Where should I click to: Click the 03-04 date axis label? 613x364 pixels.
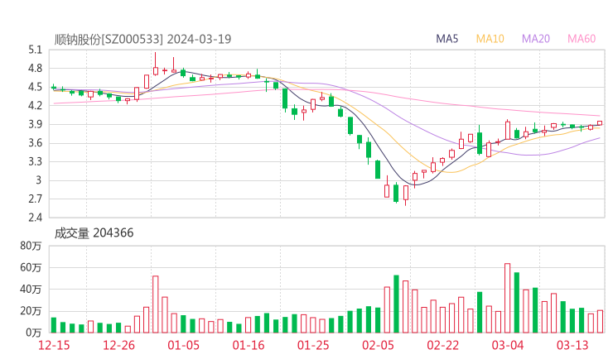click(508, 345)
